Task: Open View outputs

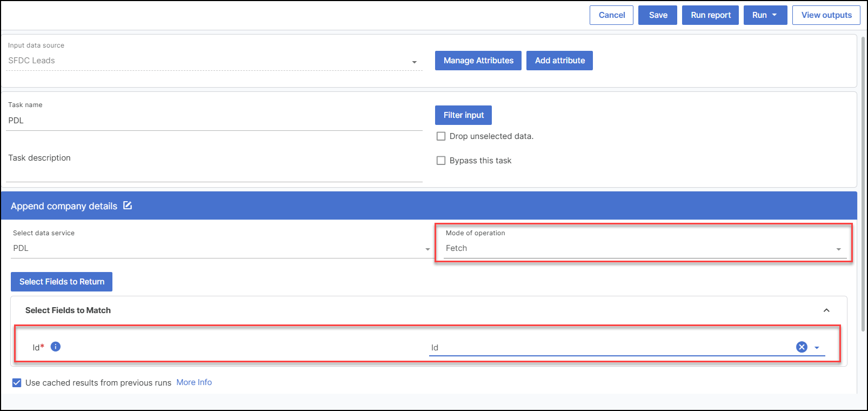Action: pyautogui.click(x=826, y=15)
